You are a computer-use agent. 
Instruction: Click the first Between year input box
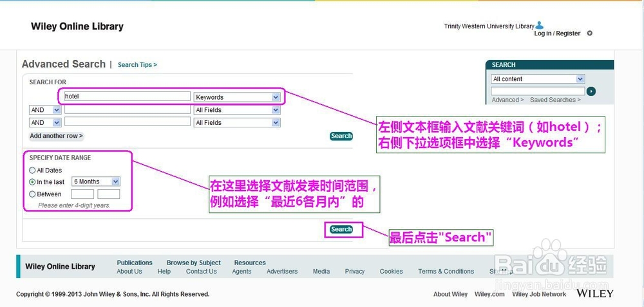(82, 194)
